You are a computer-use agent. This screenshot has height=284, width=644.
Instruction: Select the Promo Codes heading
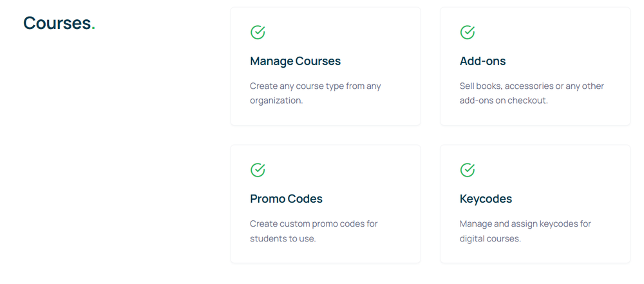pyautogui.click(x=287, y=199)
